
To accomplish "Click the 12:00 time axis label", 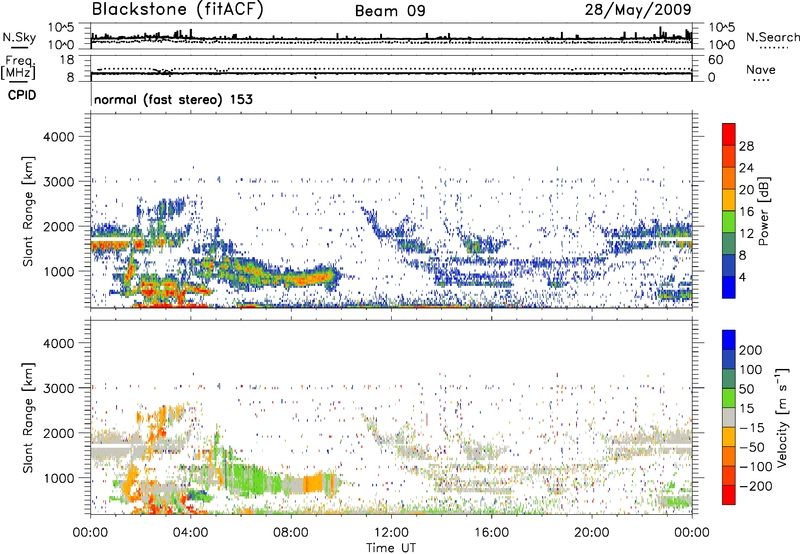I will click(391, 533).
